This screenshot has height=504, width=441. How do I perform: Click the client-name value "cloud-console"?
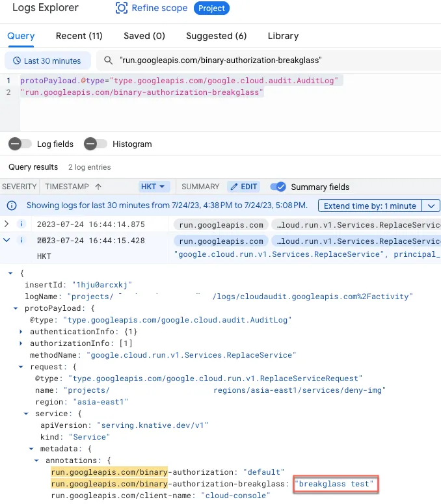point(235,496)
